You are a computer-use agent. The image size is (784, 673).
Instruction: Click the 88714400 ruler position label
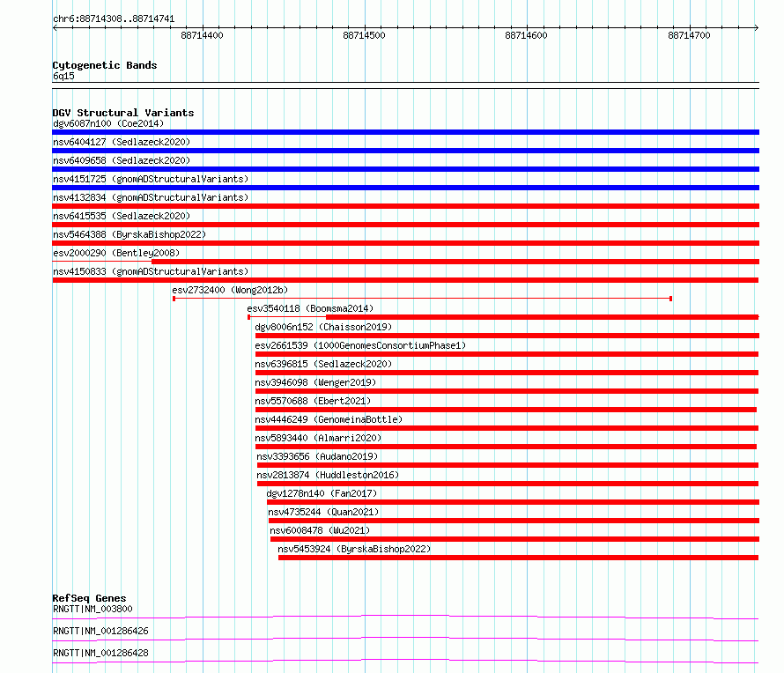[202, 35]
